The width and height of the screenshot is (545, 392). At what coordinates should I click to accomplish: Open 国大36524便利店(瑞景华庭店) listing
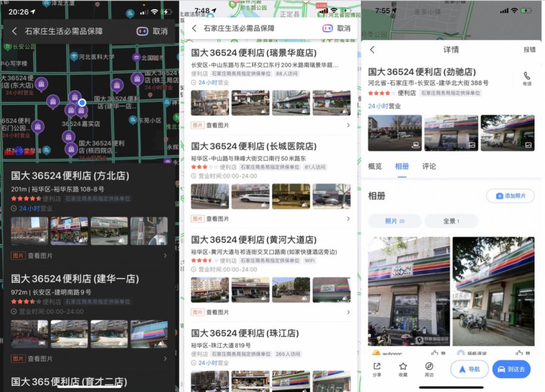[x=254, y=53]
